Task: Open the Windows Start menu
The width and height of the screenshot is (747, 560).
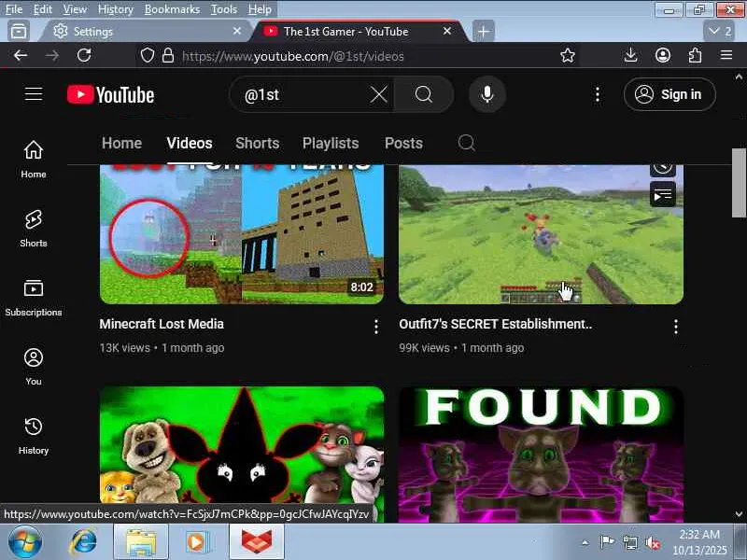Action: pyautogui.click(x=24, y=542)
